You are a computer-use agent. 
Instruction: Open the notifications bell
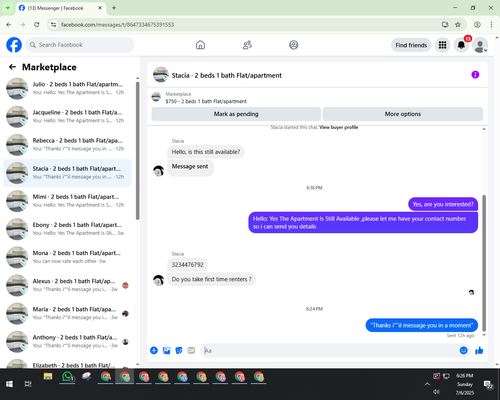tap(461, 45)
